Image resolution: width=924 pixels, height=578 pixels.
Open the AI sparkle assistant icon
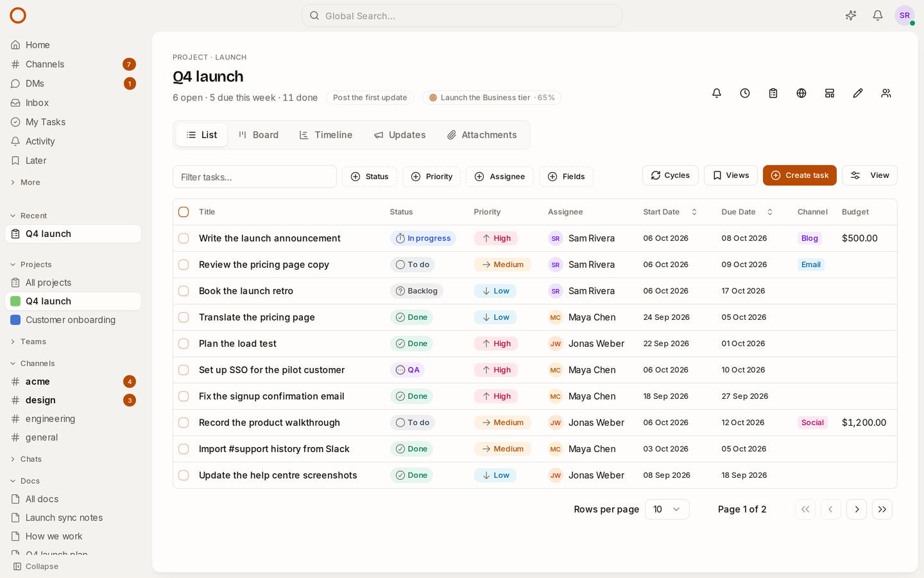click(851, 15)
